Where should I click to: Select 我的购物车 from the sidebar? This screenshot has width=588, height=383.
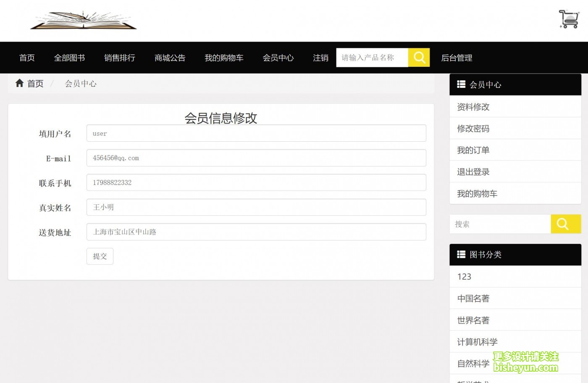tap(477, 193)
